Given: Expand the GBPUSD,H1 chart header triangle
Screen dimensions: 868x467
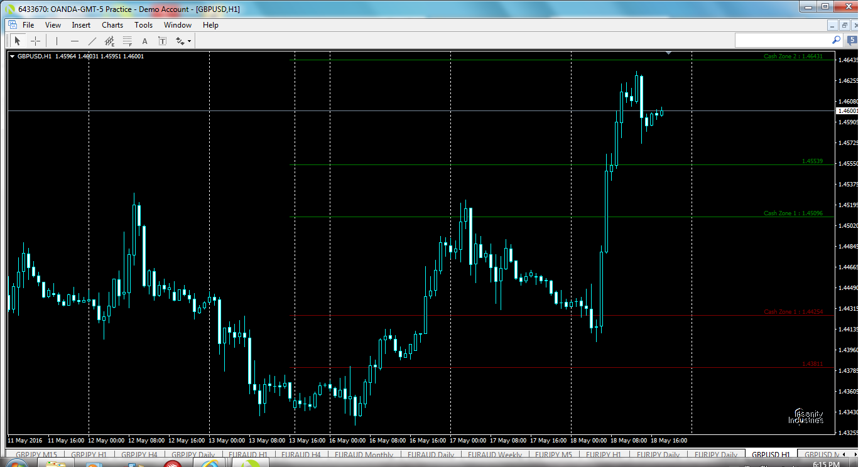Looking at the screenshot, I should pyautogui.click(x=13, y=56).
